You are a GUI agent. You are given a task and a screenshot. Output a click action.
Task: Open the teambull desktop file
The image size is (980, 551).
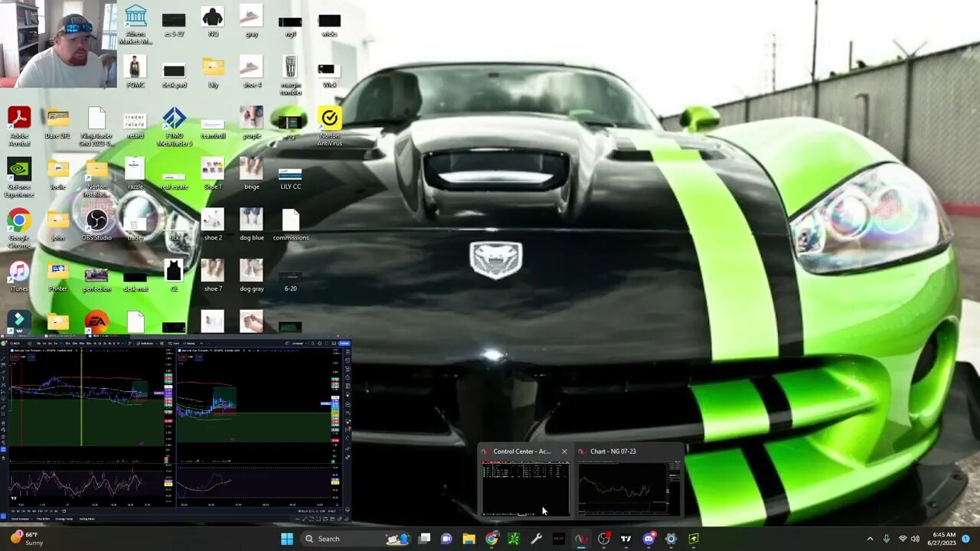(213, 129)
